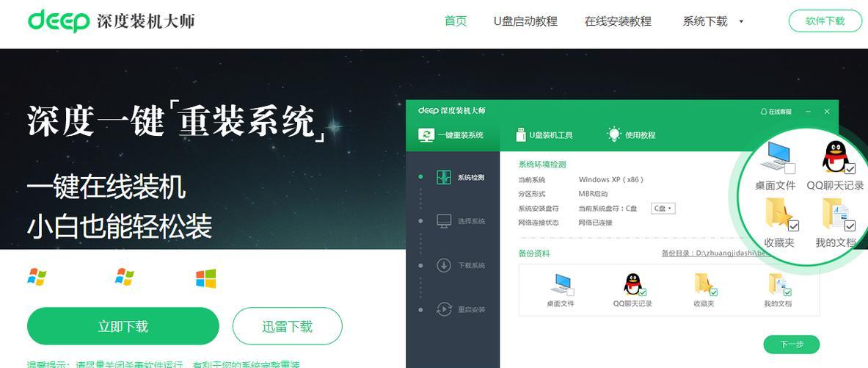Click the large QQ penguin in the magnified circle
The width and height of the screenshot is (868, 368).
coord(835,156)
